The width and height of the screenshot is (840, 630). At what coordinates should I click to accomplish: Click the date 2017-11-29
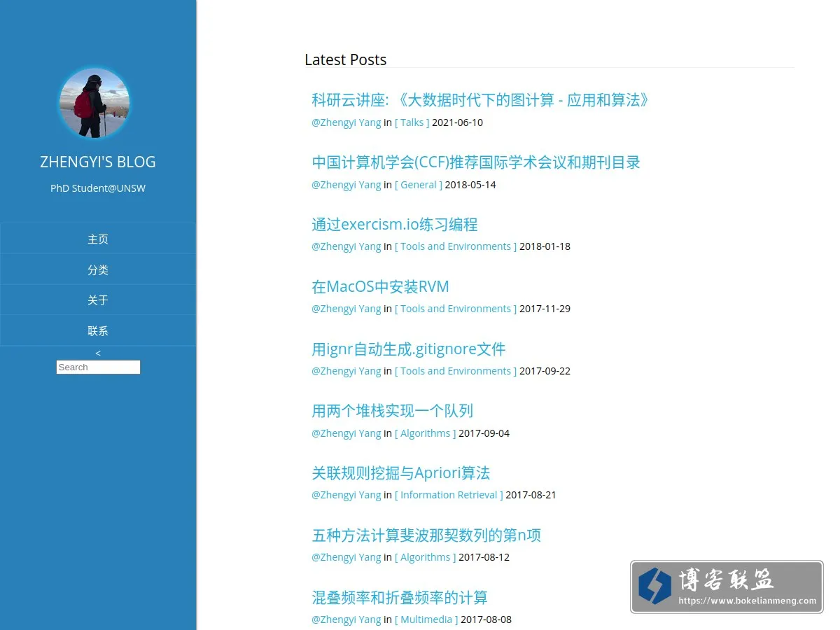point(545,309)
